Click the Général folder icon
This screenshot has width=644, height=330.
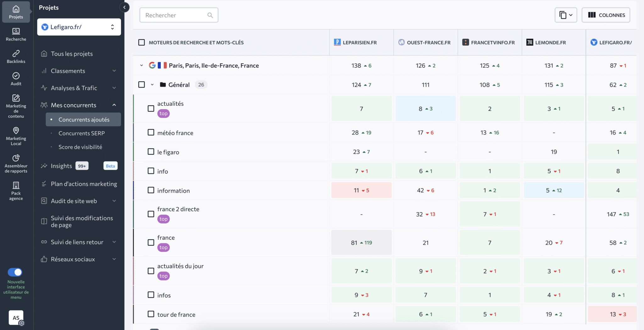(163, 84)
